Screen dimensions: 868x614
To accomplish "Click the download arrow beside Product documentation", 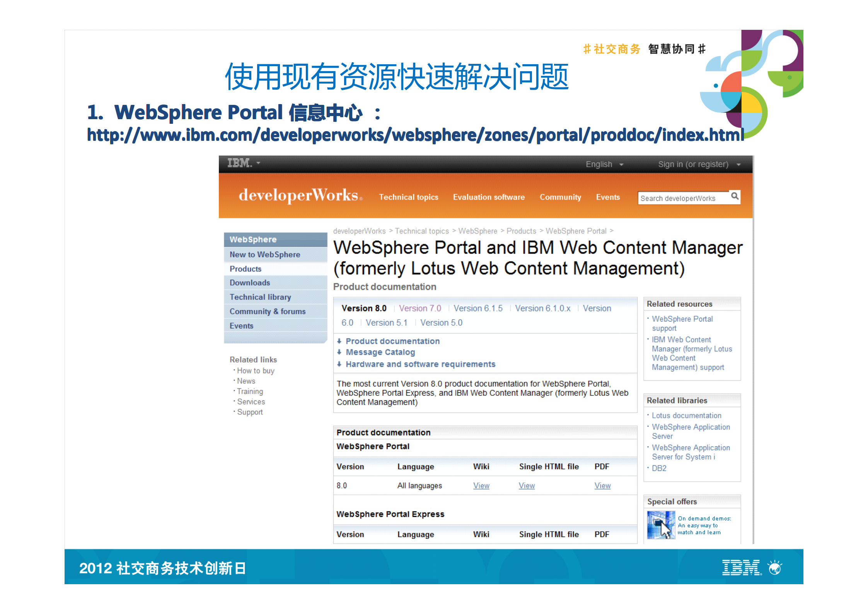I will coord(339,341).
